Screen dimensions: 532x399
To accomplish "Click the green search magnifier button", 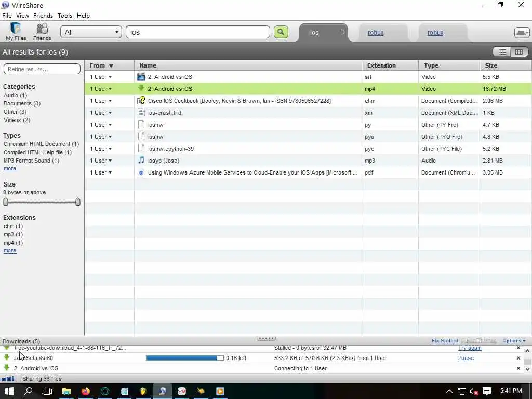I will (x=281, y=32).
